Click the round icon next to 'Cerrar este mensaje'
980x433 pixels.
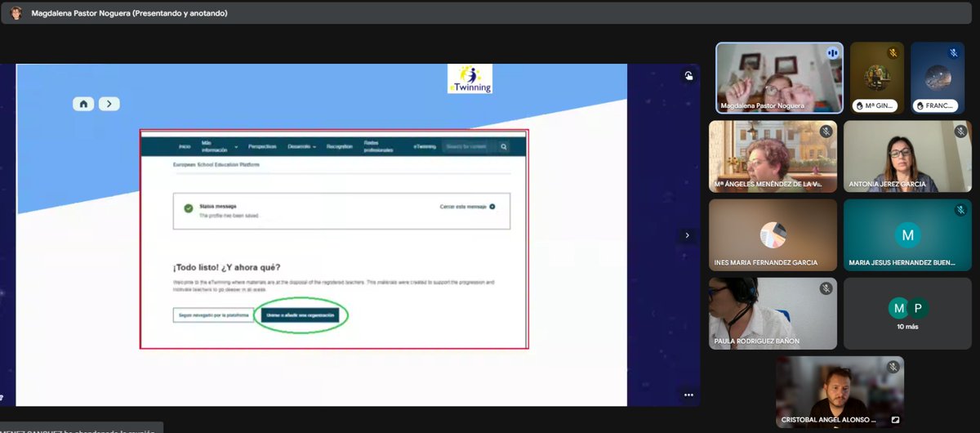[492, 207]
